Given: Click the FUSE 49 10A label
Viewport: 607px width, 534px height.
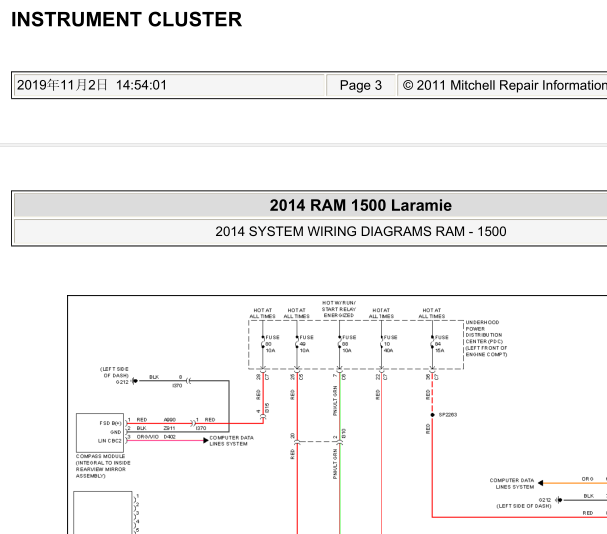Looking at the screenshot, I should pyautogui.click(x=305, y=344).
